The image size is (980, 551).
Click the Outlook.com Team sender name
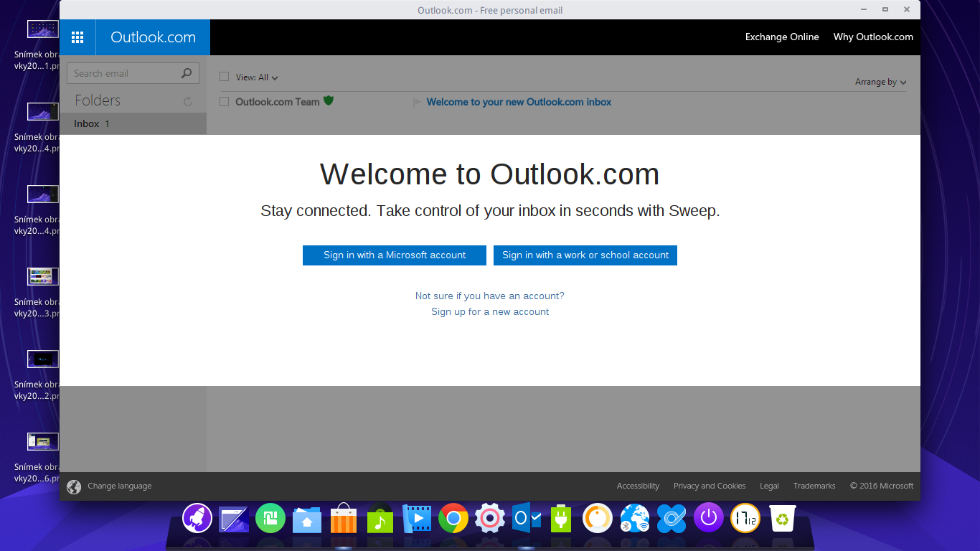(278, 102)
